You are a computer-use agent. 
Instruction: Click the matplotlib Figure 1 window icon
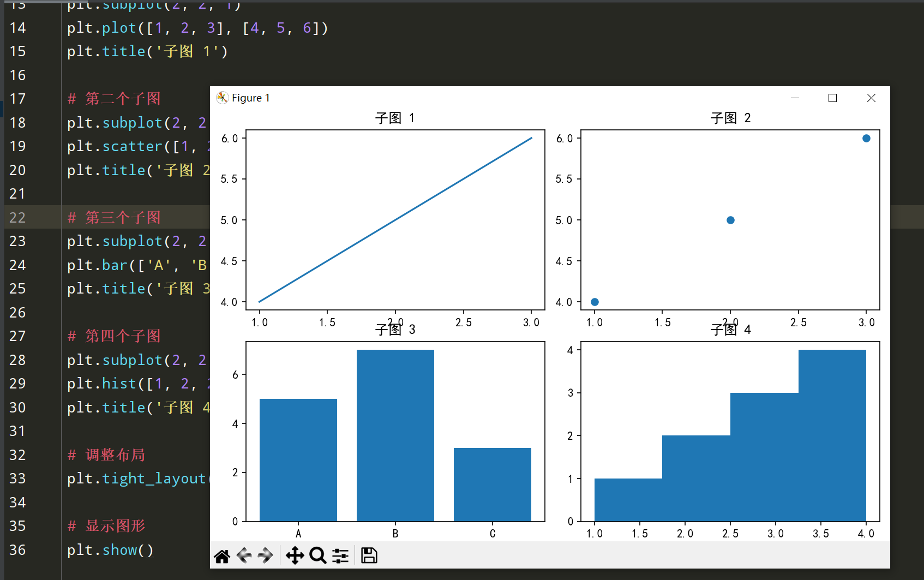(x=222, y=98)
